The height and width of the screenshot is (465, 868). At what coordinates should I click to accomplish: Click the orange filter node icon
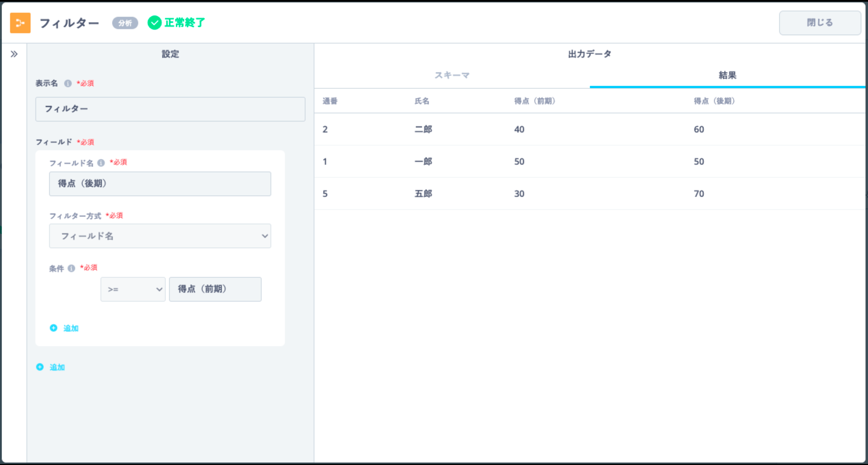pos(20,23)
